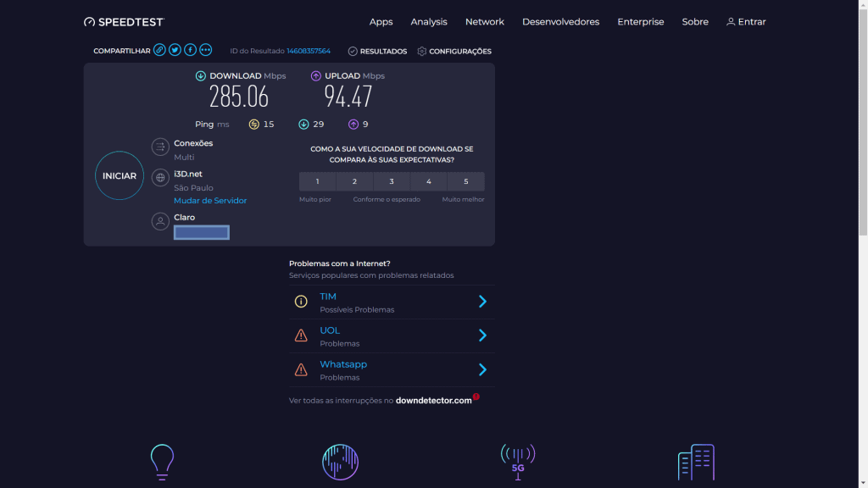The height and width of the screenshot is (488, 868).
Task: Rate download speed as 3 Conforme o esperado
Action: tap(392, 181)
